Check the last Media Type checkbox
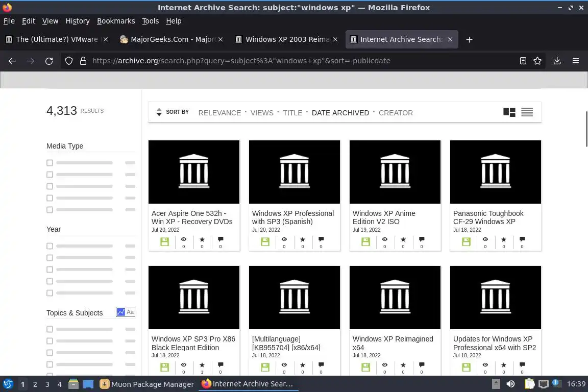The height and width of the screenshot is (392, 588). [50, 210]
